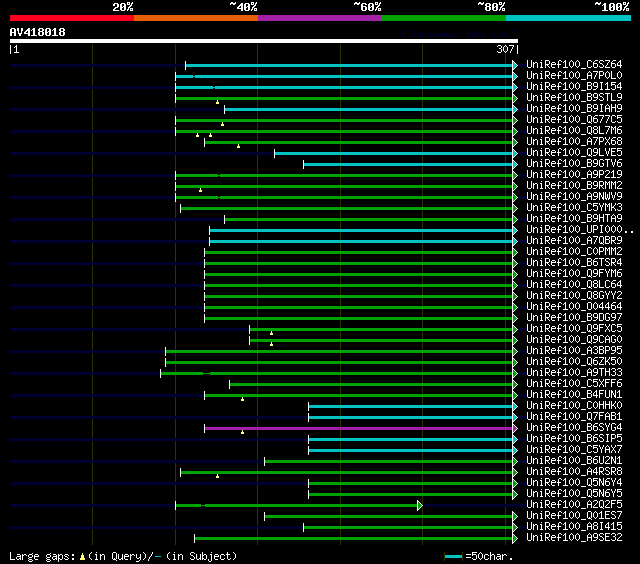This screenshot has width=640, height=564.
Task: Click the cyan alignment bar of B9GTV6
Action: coord(408,164)
